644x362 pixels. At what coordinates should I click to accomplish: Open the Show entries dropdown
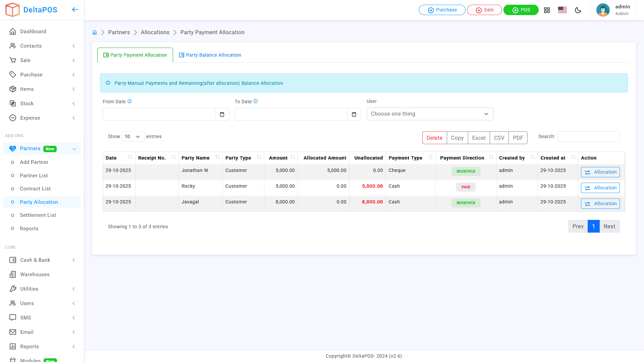pos(133,136)
